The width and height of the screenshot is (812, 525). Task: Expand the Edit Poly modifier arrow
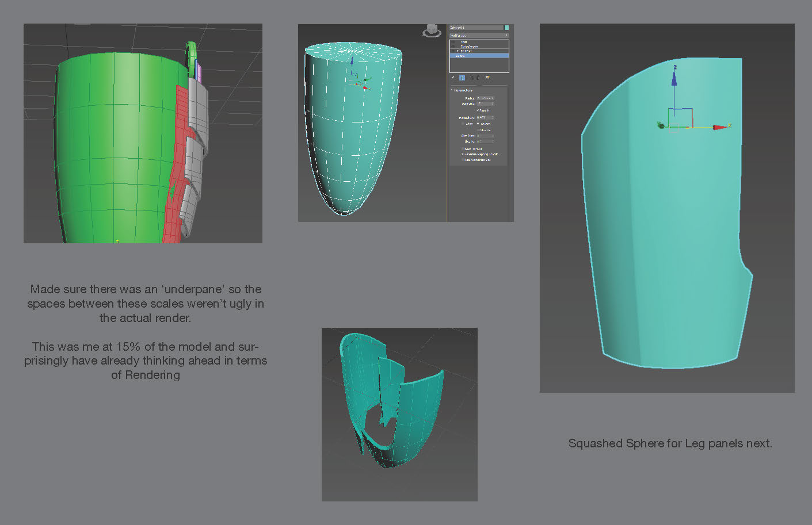click(x=458, y=51)
